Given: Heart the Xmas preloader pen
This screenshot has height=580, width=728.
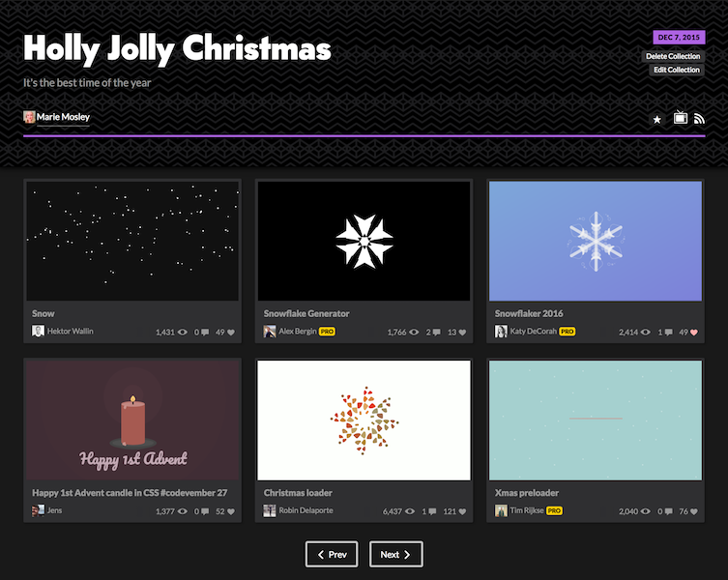Looking at the screenshot, I should click(x=693, y=511).
